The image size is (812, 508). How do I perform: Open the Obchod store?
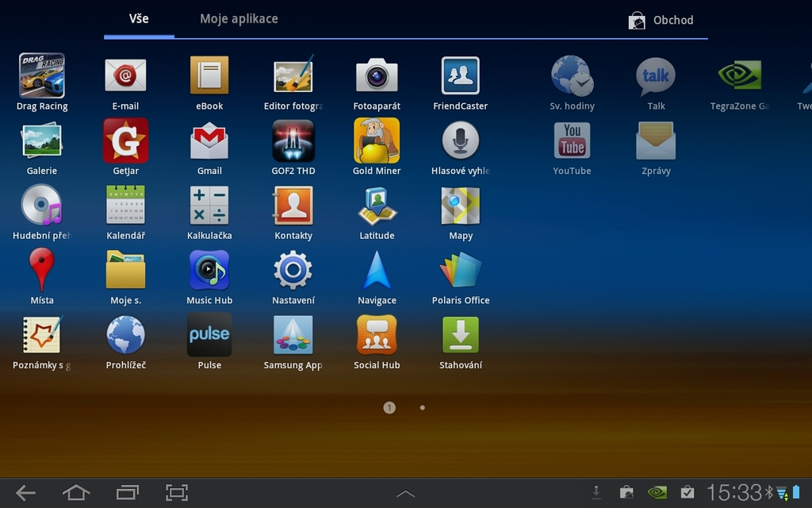[x=663, y=21]
